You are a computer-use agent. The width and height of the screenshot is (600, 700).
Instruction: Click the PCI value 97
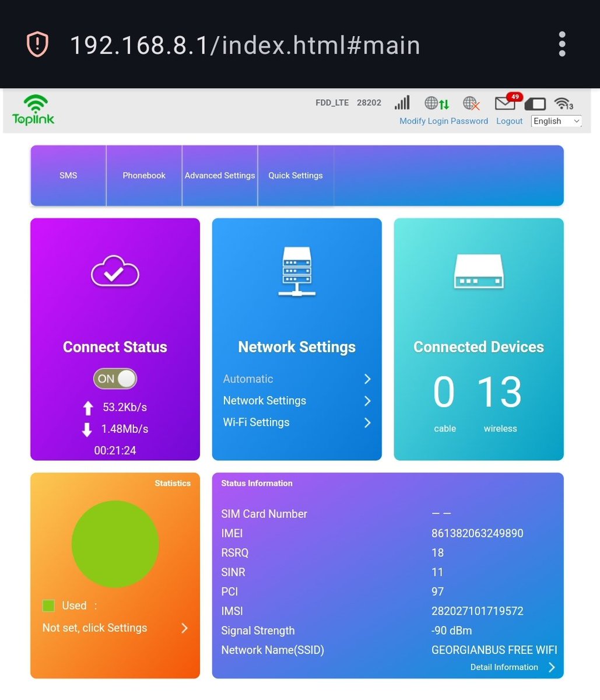(438, 591)
